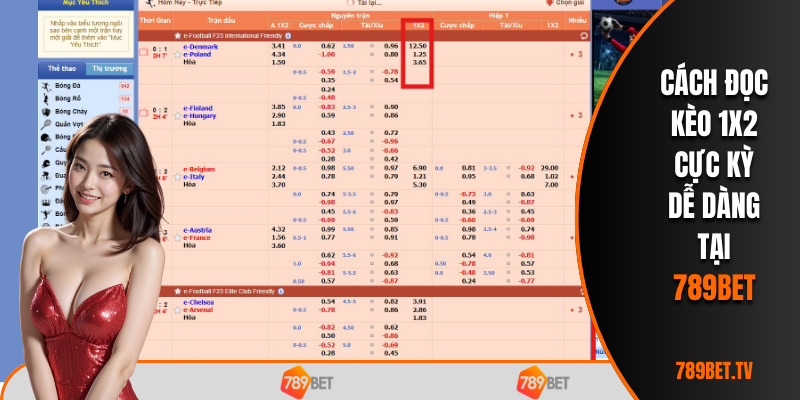Open live TV icon for e-Finland match

click(x=143, y=112)
